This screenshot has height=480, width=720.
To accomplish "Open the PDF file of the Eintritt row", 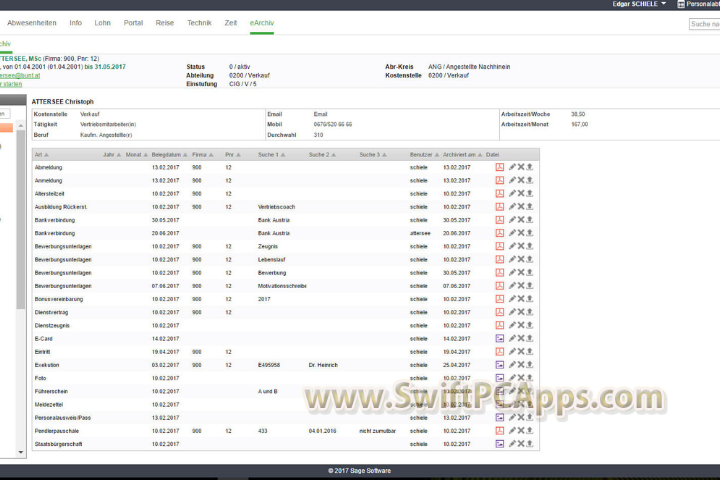I will [x=500, y=351].
